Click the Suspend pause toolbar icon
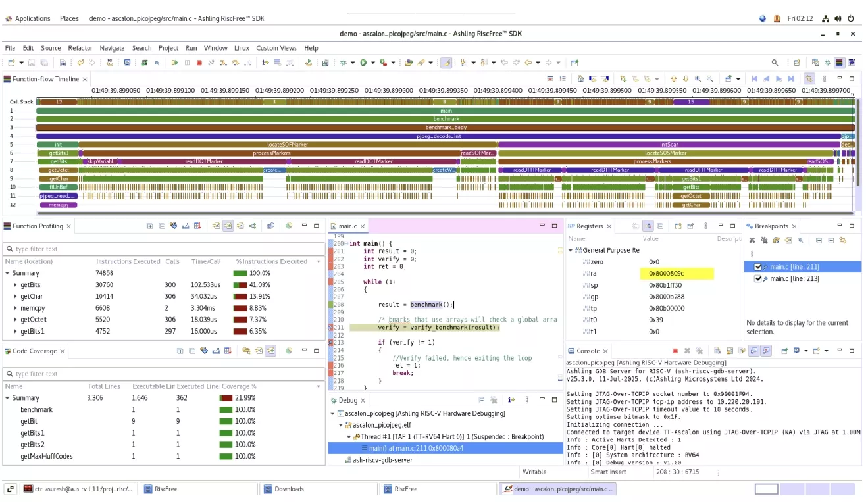This screenshot has height=502, width=868. pos(187,63)
